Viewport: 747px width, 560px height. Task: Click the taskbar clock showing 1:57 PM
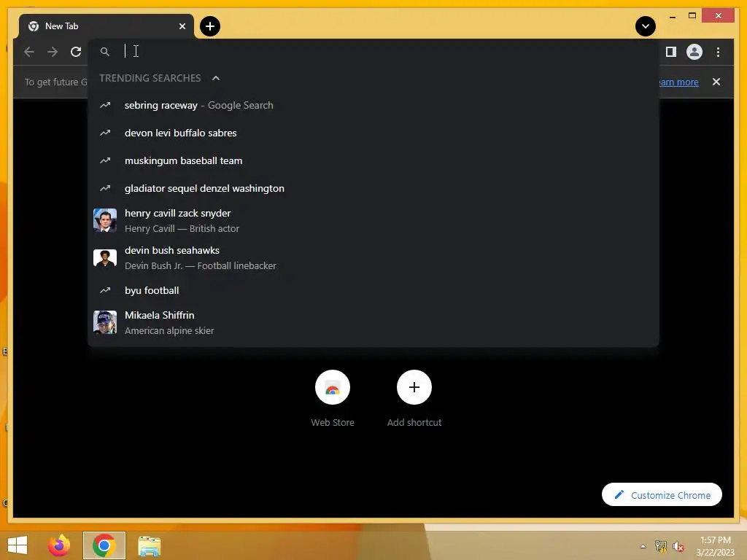[716, 546]
